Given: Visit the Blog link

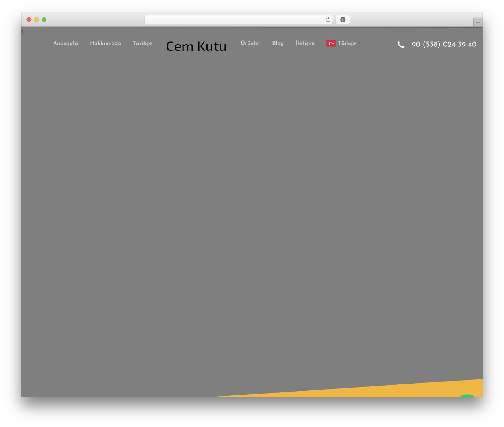Looking at the screenshot, I should [x=278, y=43].
